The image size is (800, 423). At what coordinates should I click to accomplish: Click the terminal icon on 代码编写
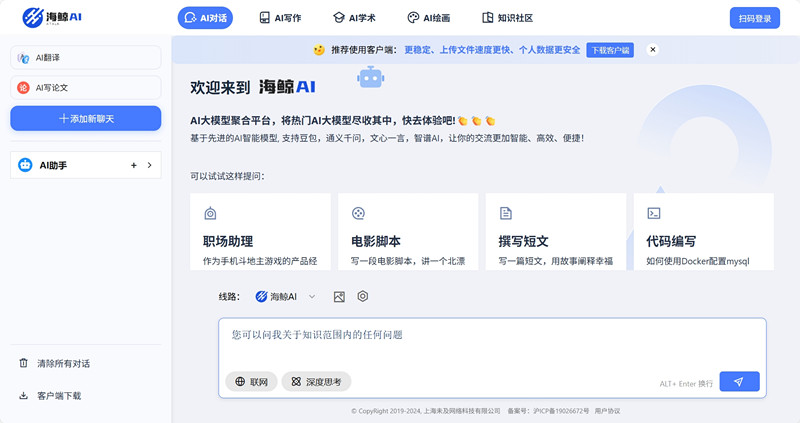[x=654, y=213]
